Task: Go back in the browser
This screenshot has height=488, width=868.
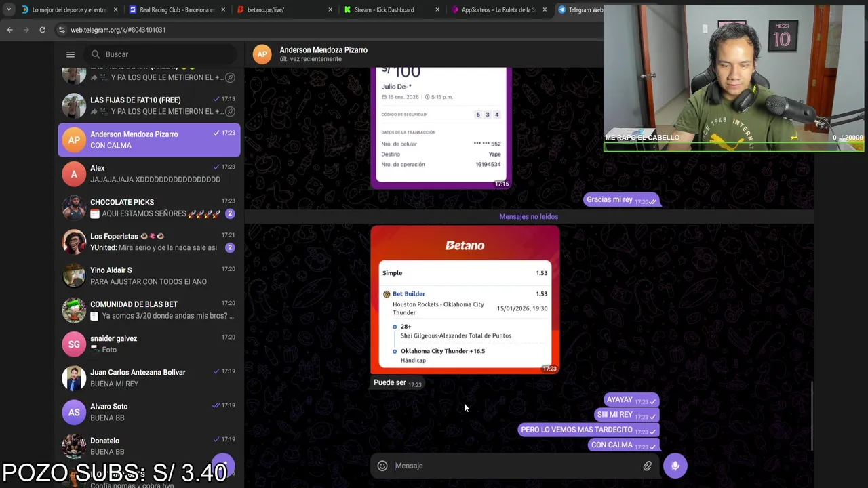Action: coord(9,30)
